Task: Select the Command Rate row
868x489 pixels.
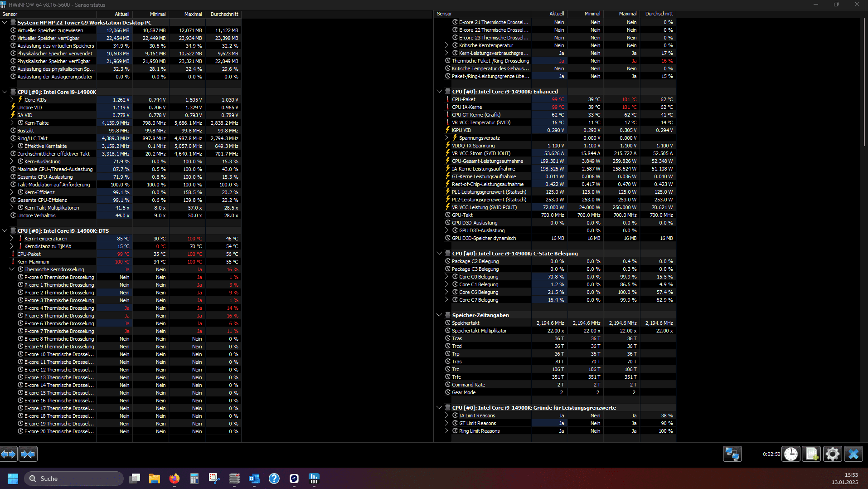Action: coord(555,385)
